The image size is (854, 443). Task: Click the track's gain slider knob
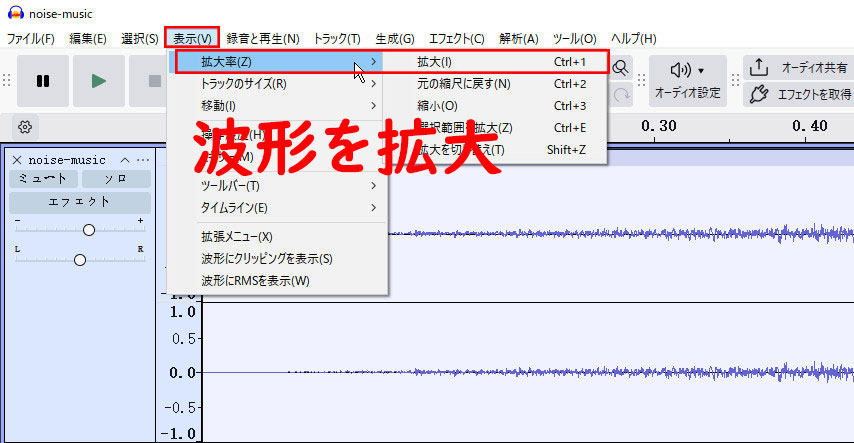(89, 230)
